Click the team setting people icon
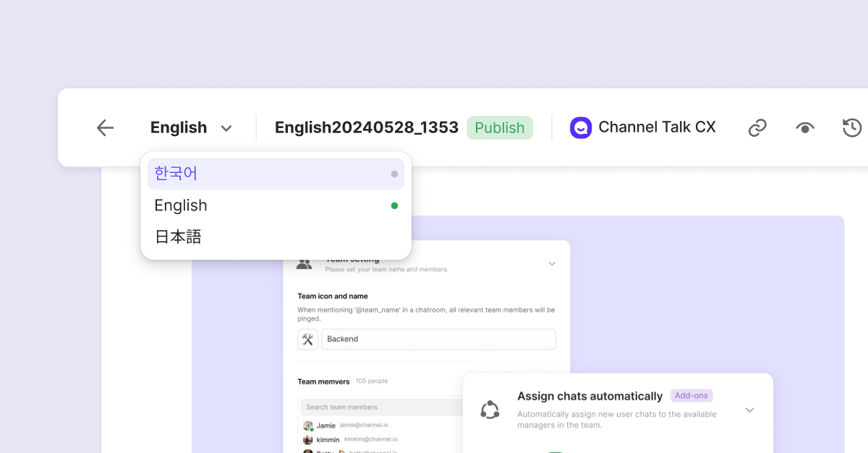This screenshot has width=868, height=453. [x=305, y=264]
